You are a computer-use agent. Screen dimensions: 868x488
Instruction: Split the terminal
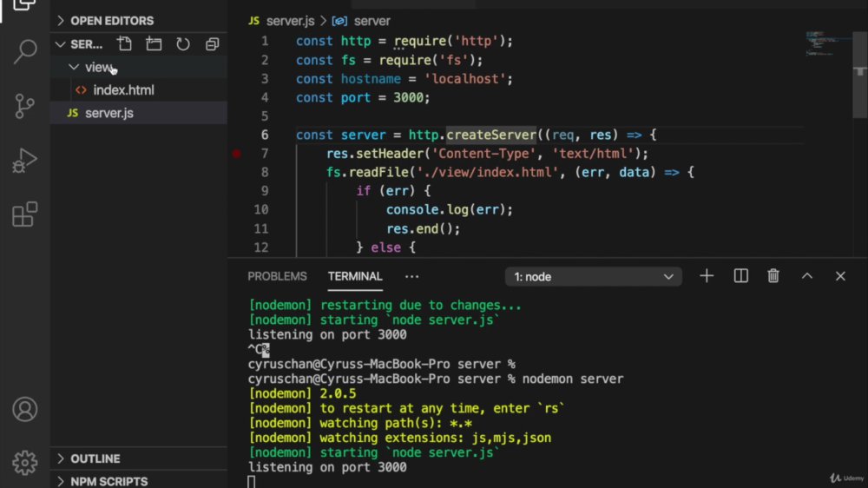click(x=740, y=276)
